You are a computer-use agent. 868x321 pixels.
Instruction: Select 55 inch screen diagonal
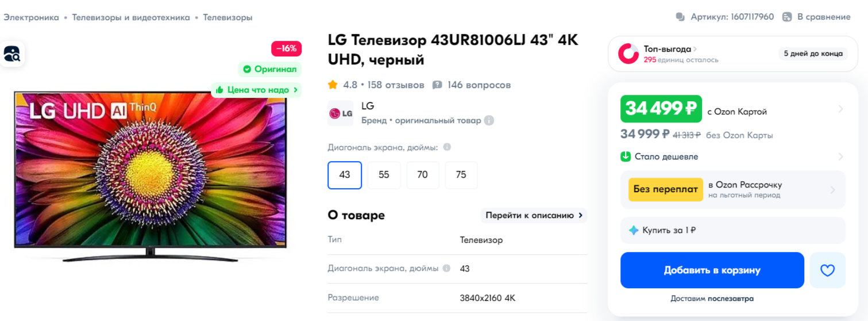pos(384,175)
